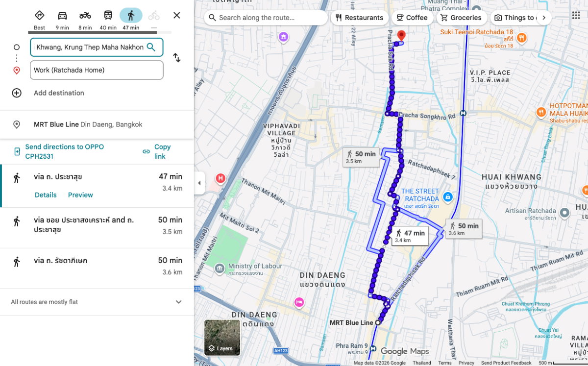The image size is (588, 366).
Task: Show more category chips arrow
Action: (x=543, y=18)
